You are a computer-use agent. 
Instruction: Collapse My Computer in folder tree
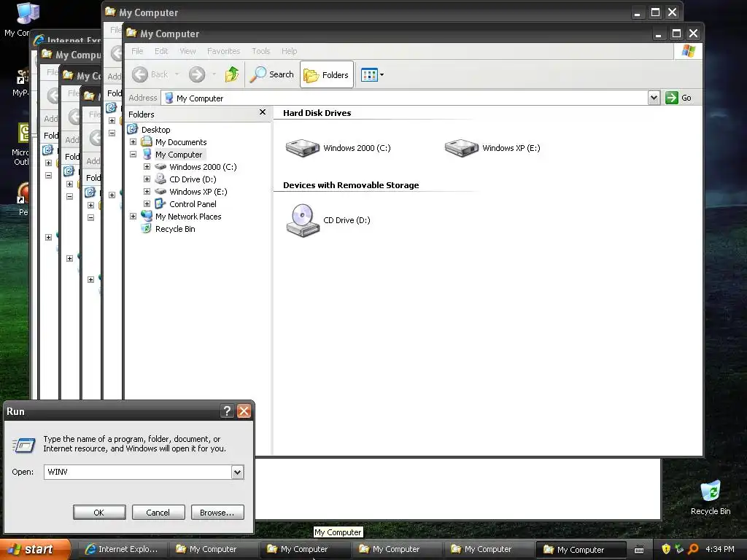click(x=133, y=155)
